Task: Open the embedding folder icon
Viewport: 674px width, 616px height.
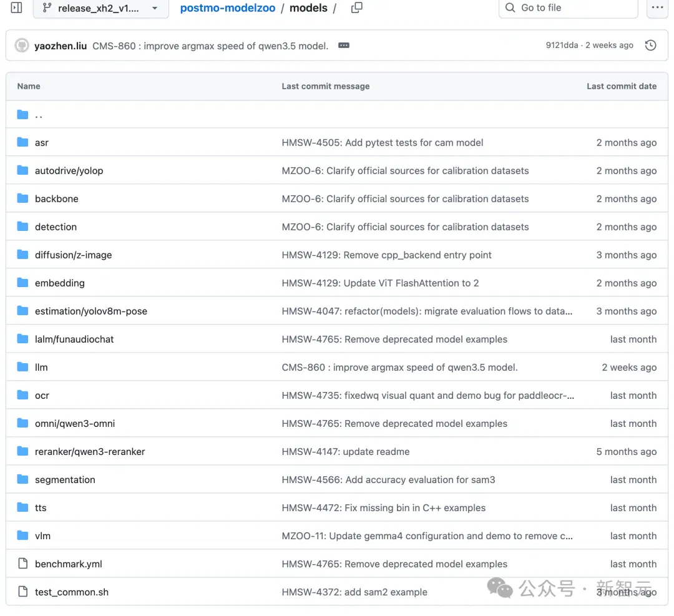Action: click(23, 283)
